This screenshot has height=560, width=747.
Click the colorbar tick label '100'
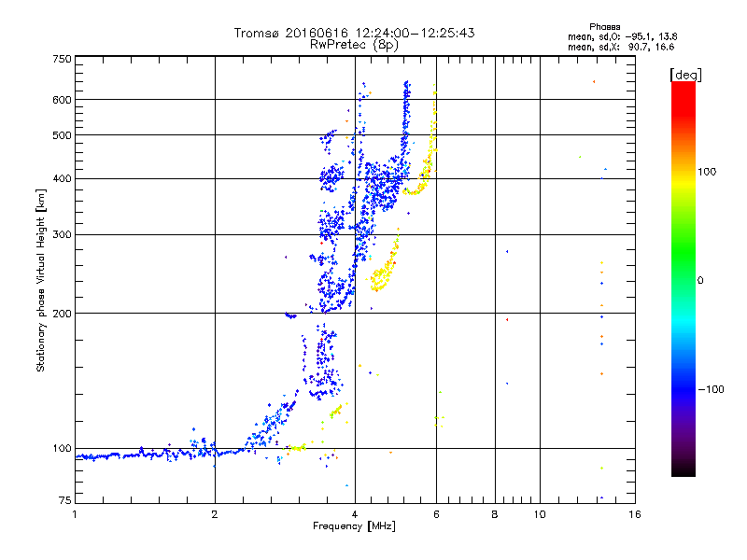[707, 172]
